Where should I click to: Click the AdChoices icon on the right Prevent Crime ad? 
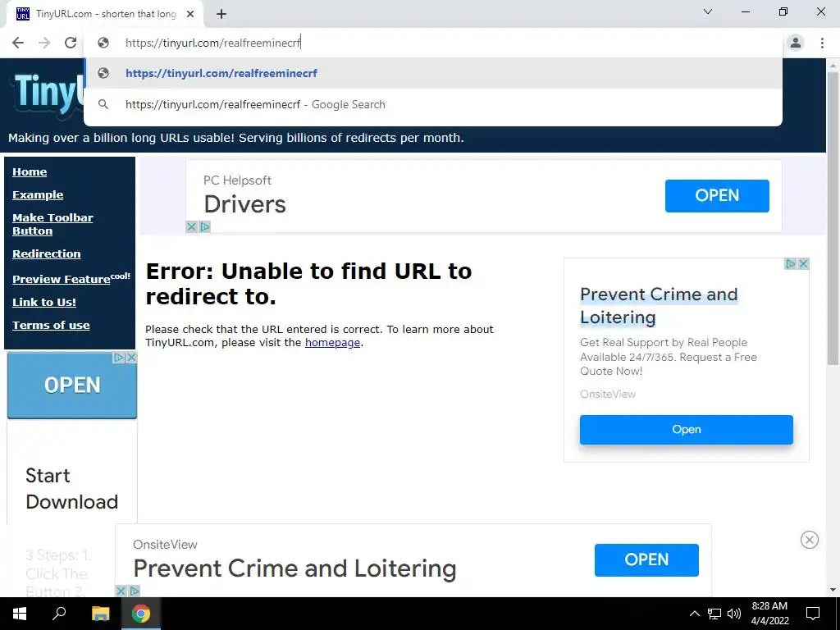point(791,263)
